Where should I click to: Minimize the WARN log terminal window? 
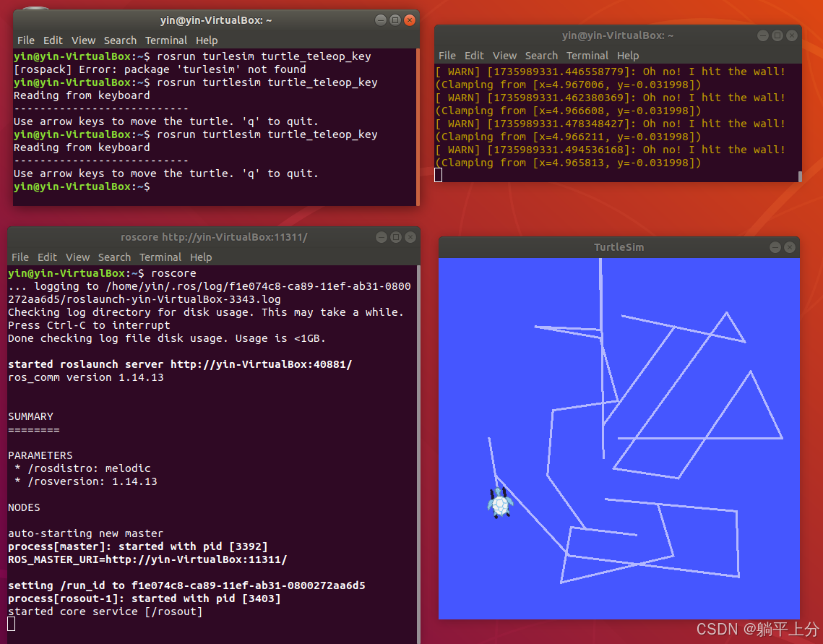tap(763, 35)
